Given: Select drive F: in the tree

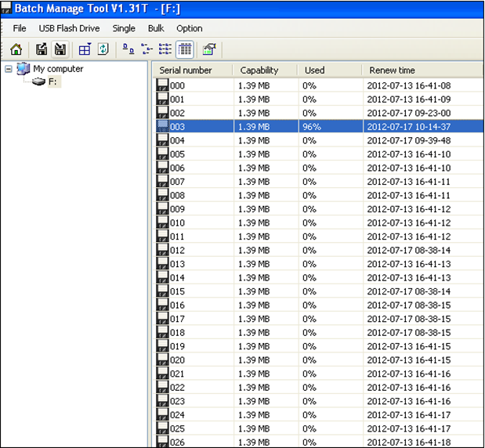Looking at the screenshot, I should pos(52,82).
